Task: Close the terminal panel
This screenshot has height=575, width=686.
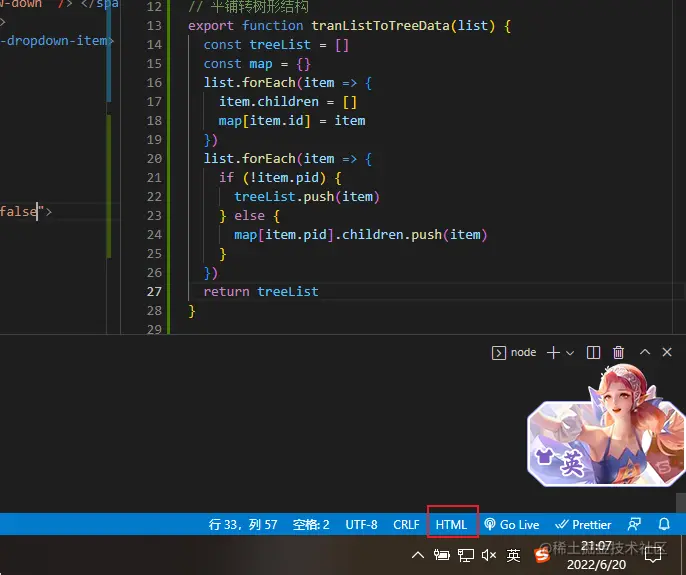Action: 667,352
